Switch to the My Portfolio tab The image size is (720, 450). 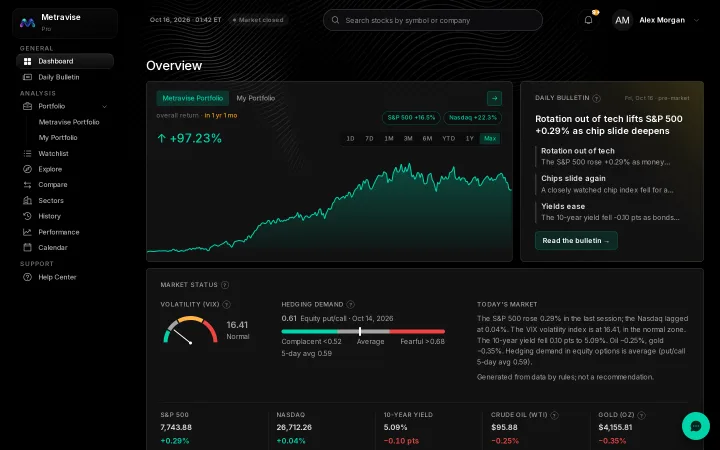point(255,98)
